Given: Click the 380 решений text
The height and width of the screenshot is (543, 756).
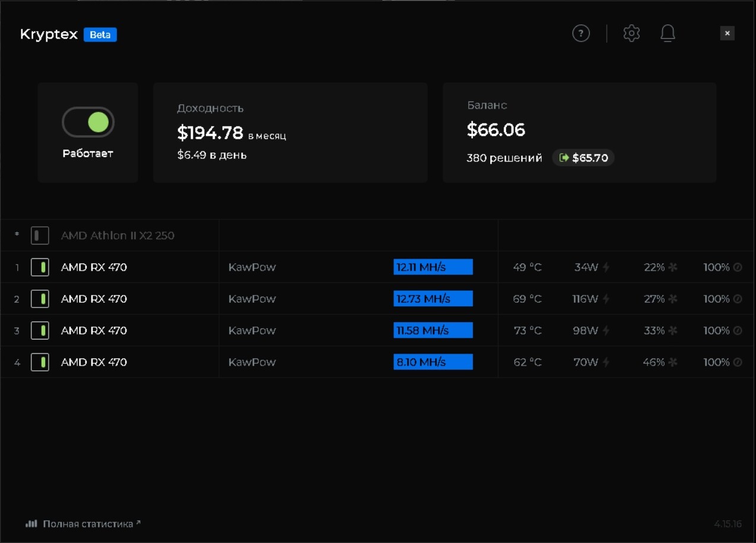Looking at the screenshot, I should (x=504, y=158).
